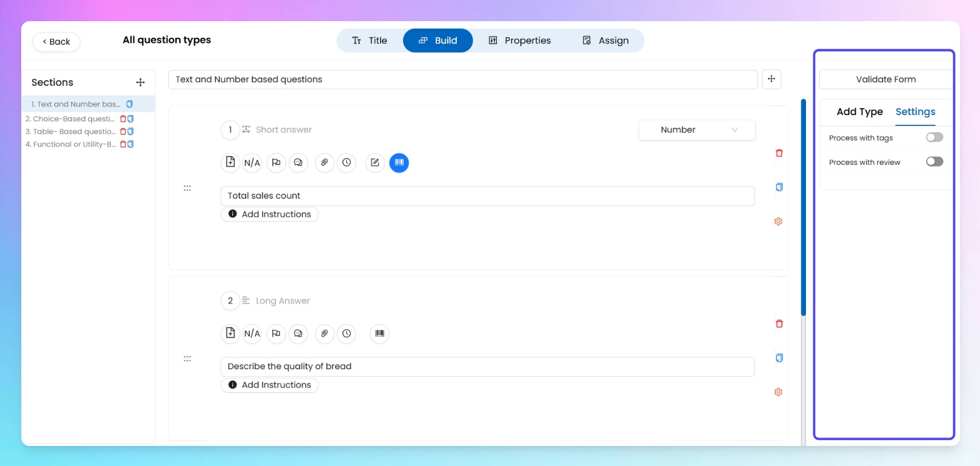The height and width of the screenshot is (466, 980).
Task: Go to the Assign tab
Action: [606, 41]
